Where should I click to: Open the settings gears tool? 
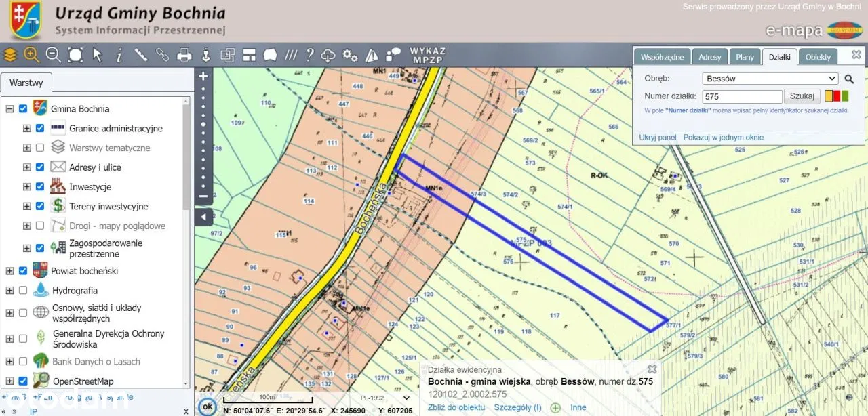click(349, 55)
